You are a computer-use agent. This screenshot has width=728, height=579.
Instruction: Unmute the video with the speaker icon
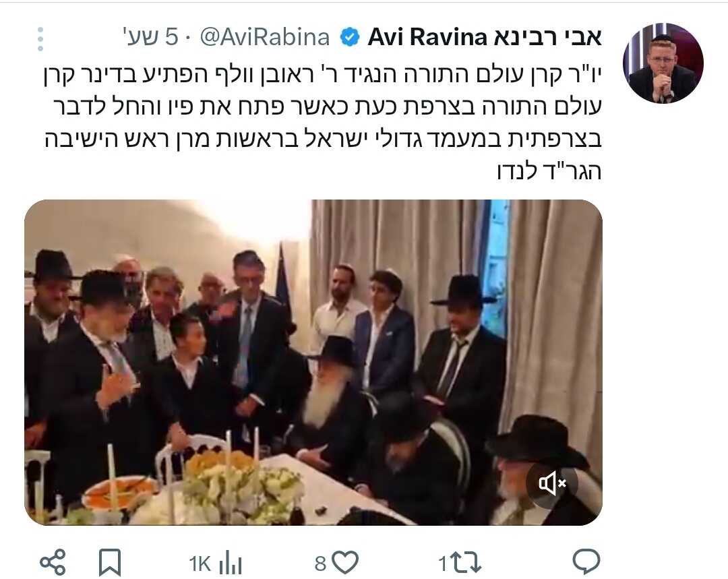click(x=552, y=483)
